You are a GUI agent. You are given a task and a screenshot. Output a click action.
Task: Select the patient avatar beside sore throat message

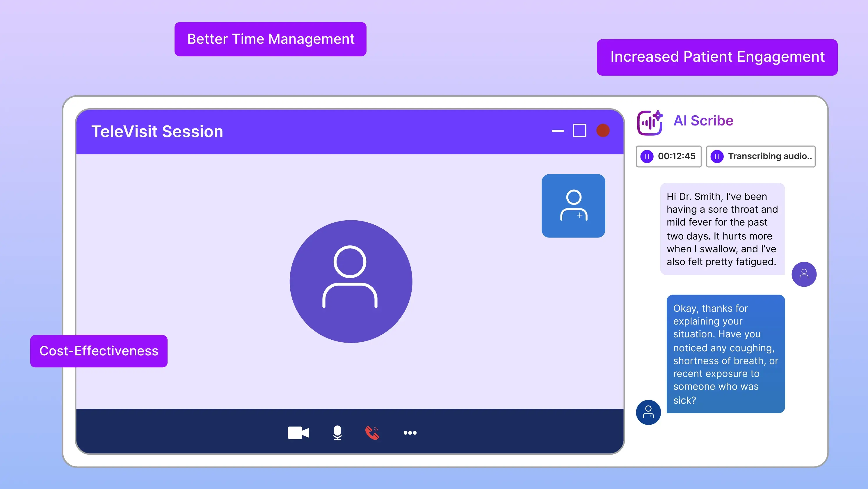pyautogui.click(x=804, y=274)
